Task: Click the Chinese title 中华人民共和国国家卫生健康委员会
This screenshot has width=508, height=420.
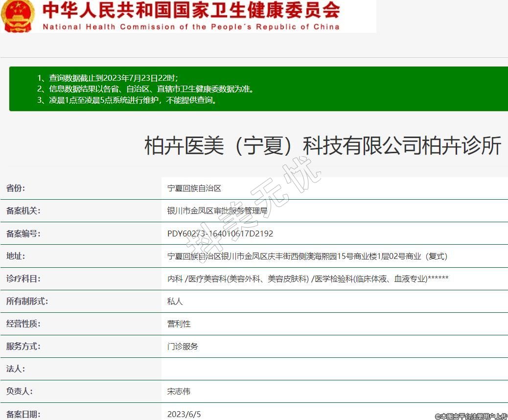Action: tap(191, 9)
